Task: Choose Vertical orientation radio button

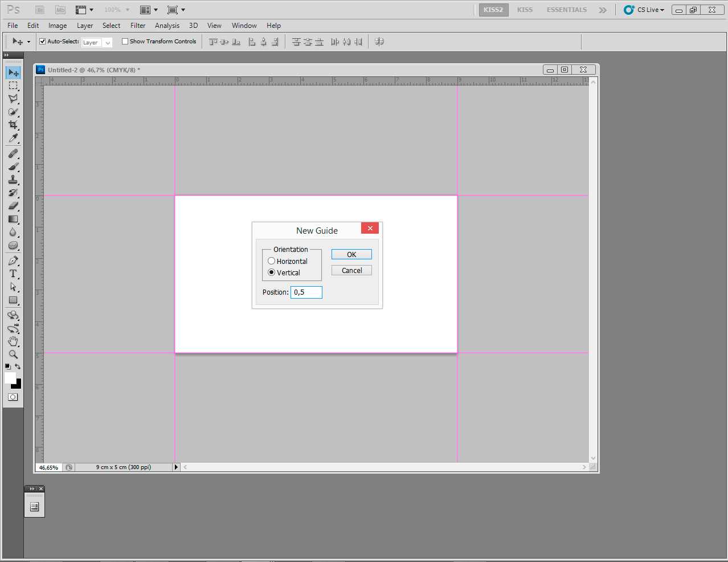Action: click(x=271, y=272)
